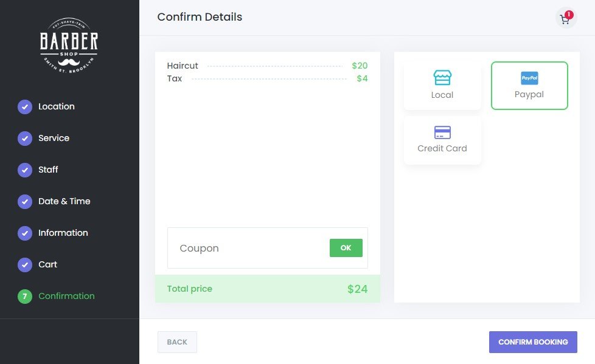Click the Date & Time checkmark icon
Image resolution: width=595 pixels, height=364 pixels.
pos(25,202)
